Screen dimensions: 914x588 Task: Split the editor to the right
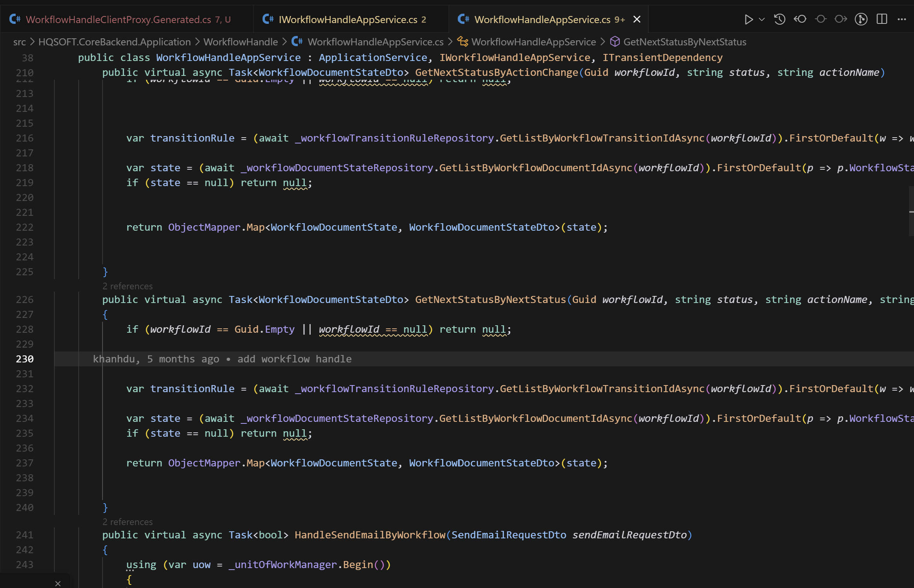882,19
